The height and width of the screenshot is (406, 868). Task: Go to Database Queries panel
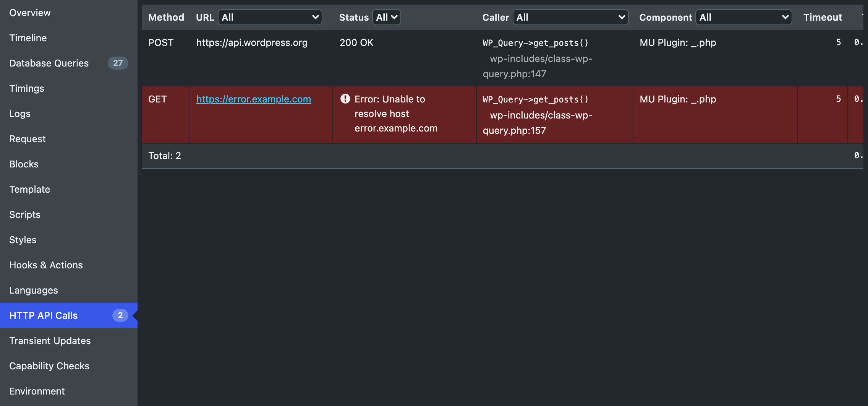point(49,63)
